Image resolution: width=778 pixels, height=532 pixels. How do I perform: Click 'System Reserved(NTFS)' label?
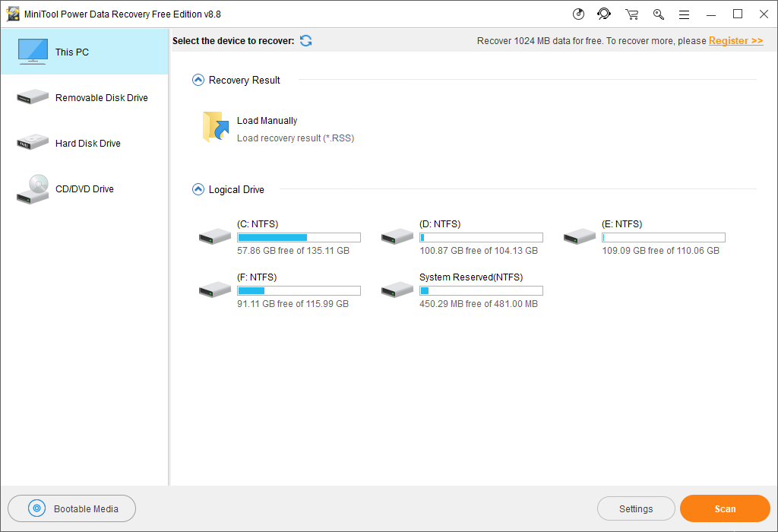point(471,277)
